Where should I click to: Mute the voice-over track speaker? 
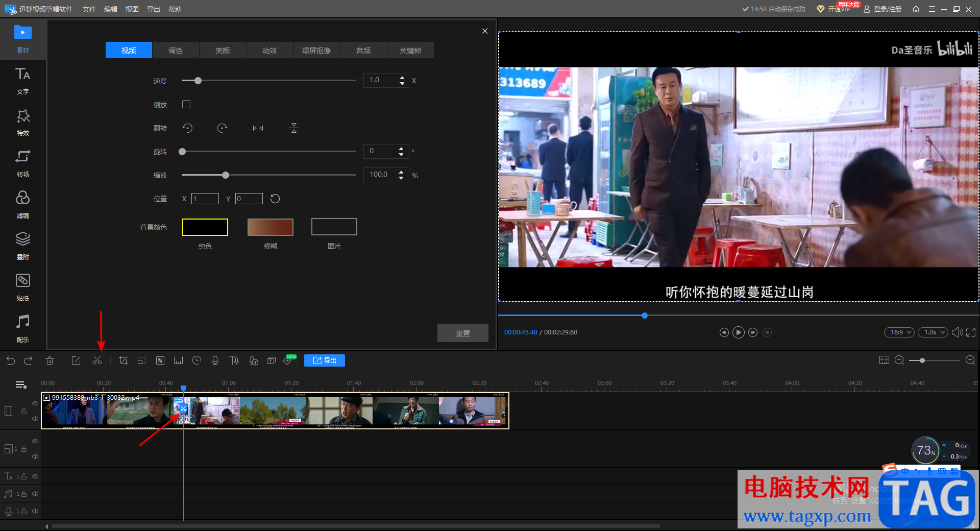(35, 511)
